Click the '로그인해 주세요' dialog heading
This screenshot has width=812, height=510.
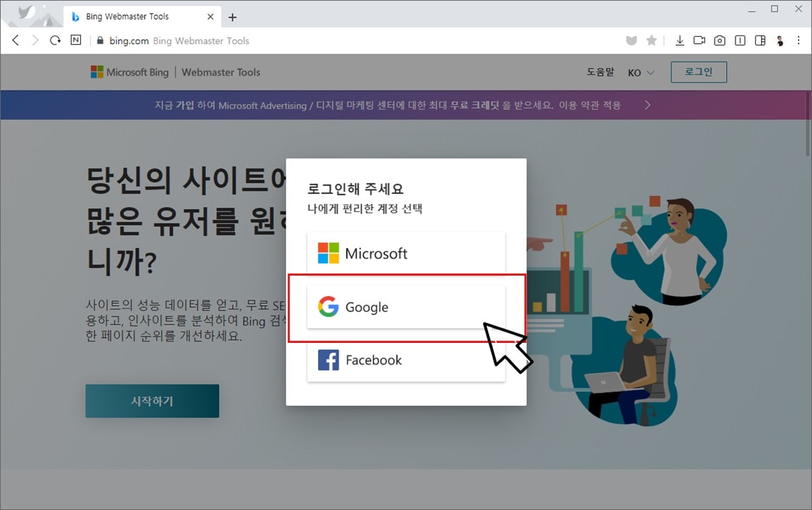(x=355, y=188)
